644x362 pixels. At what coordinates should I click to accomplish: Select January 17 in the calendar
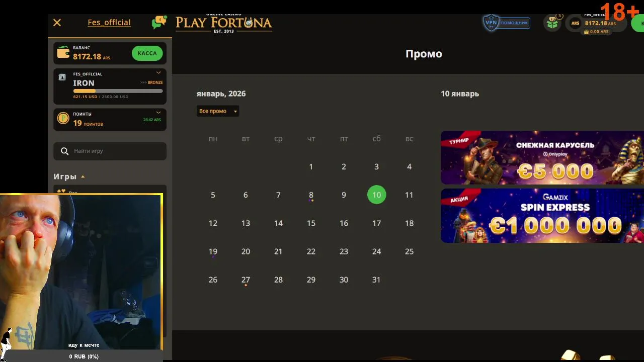pos(376,223)
